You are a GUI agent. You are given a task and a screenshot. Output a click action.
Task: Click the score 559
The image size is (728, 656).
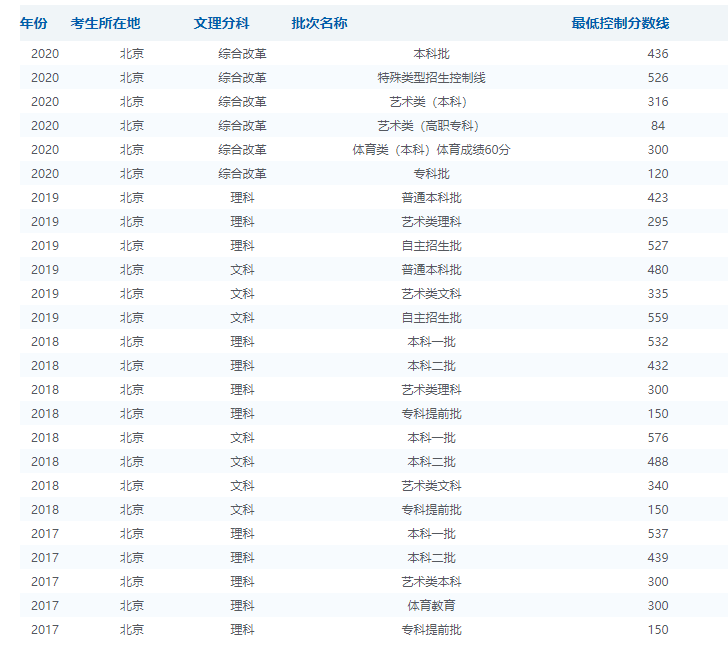658,318
